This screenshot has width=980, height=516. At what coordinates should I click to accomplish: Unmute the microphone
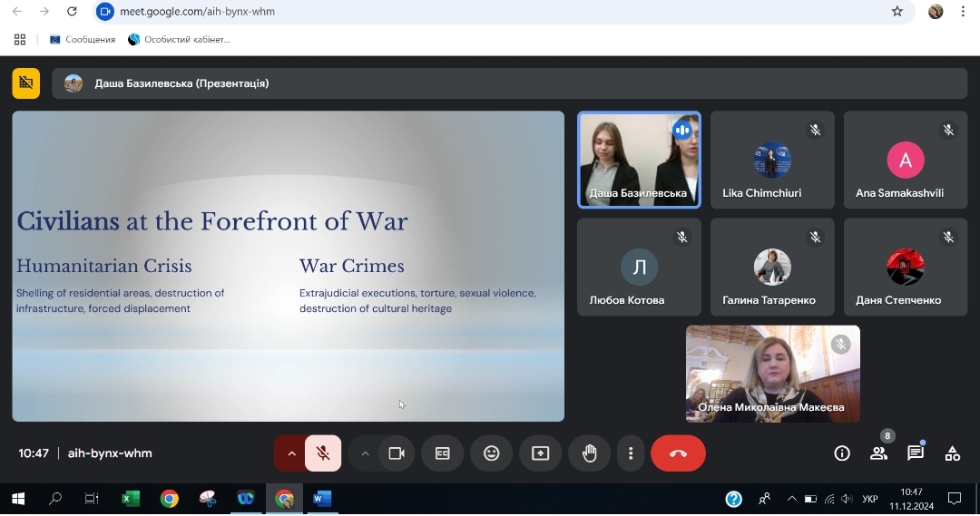(x=323, y=453)
